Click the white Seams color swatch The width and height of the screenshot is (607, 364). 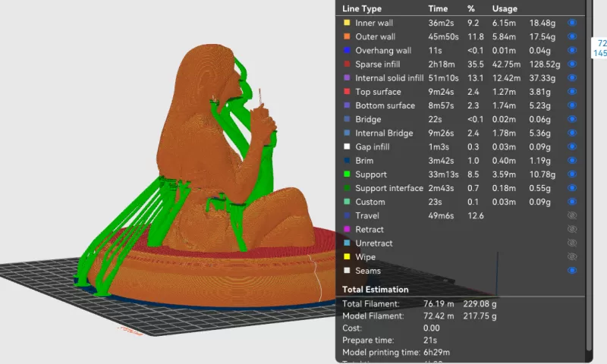coord(347,271)
